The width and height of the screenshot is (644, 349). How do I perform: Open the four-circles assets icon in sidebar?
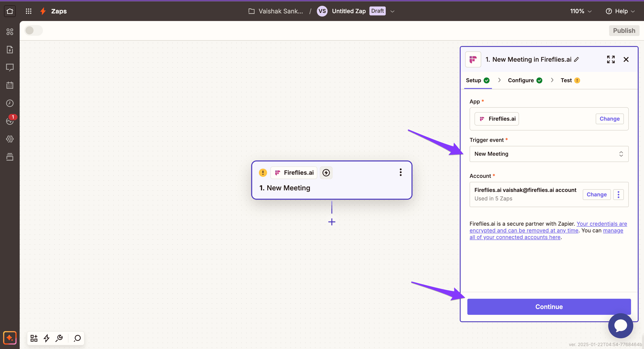click(x=10, y=32)
